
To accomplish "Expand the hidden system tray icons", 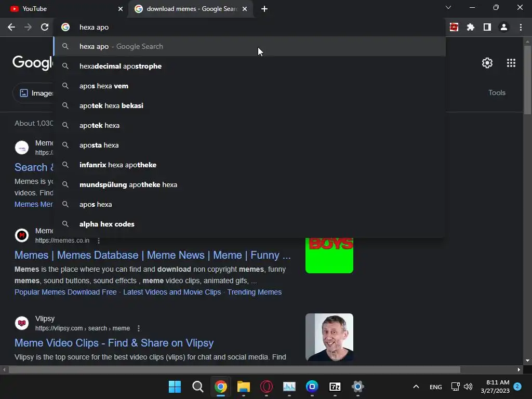I will 416,387.
